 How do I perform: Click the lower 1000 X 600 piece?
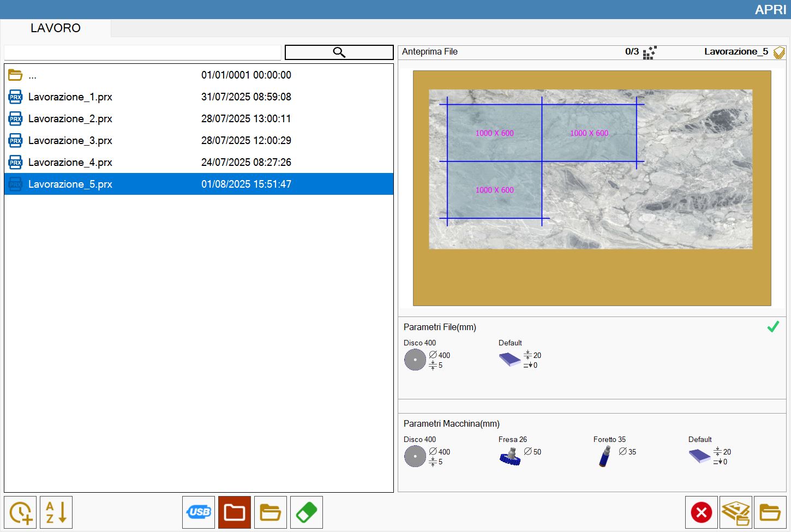tap(494, 190)
